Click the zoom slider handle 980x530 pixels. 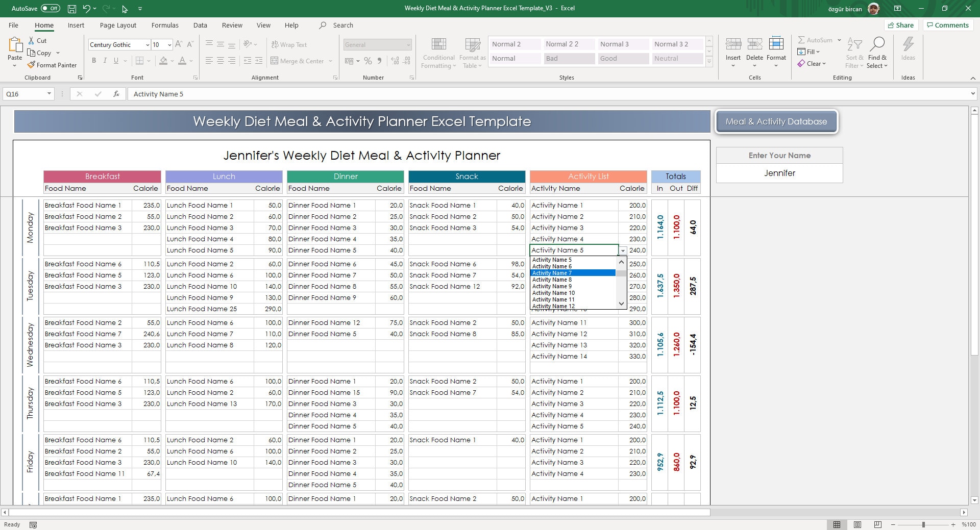click(x=923, y=524)
